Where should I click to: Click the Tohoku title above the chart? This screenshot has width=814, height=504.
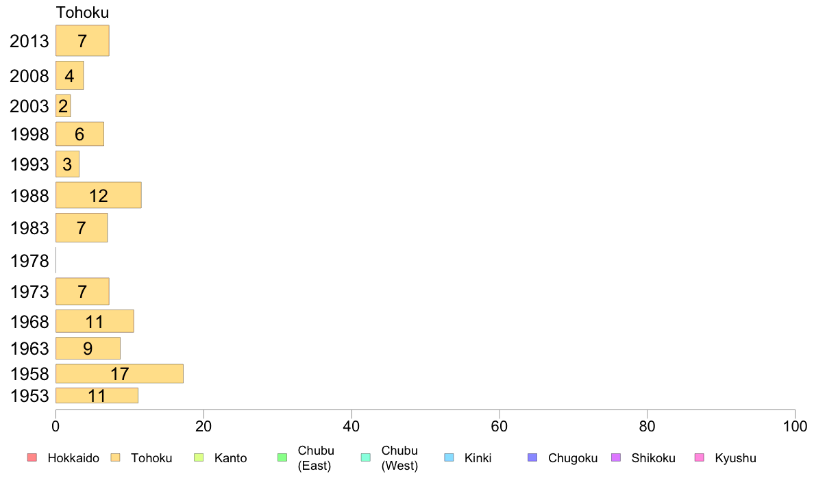tap(82, 12)
